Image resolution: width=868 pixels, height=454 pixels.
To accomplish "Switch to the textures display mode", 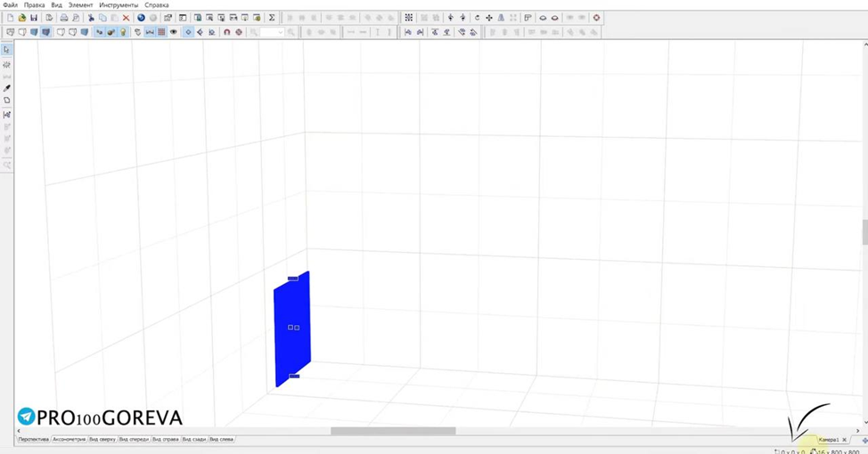I will pos(46,32).
